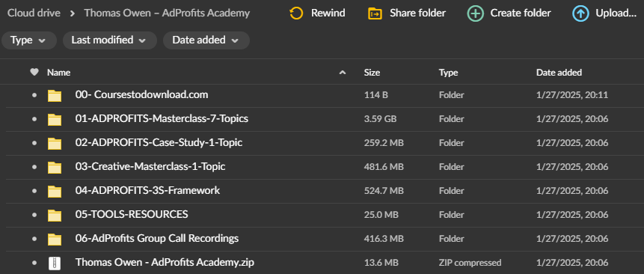This screenshot has height=274, width=644.
Task: Toggle favorite dot for 04-ADPROFITS-3S-Framework
Action: click(x=34, y=191)
